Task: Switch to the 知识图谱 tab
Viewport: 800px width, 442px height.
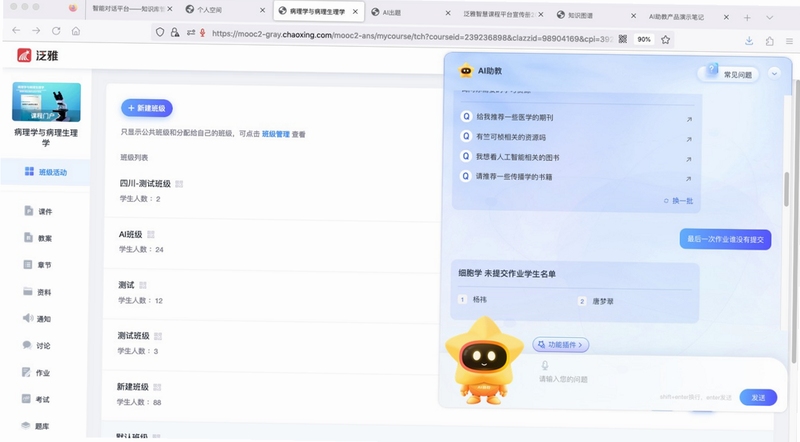Action: point(595,15)
